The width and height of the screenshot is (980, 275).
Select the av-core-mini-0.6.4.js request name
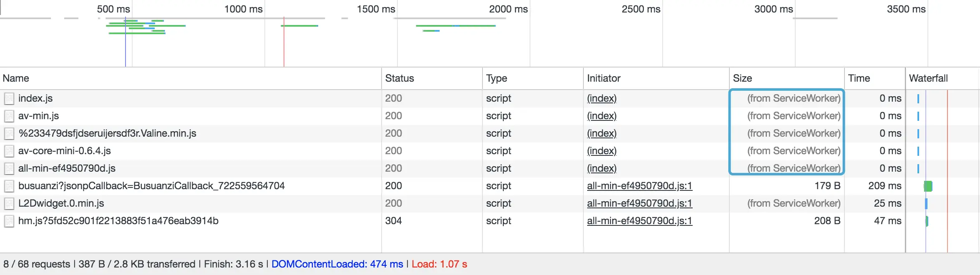tap(65, 151)
